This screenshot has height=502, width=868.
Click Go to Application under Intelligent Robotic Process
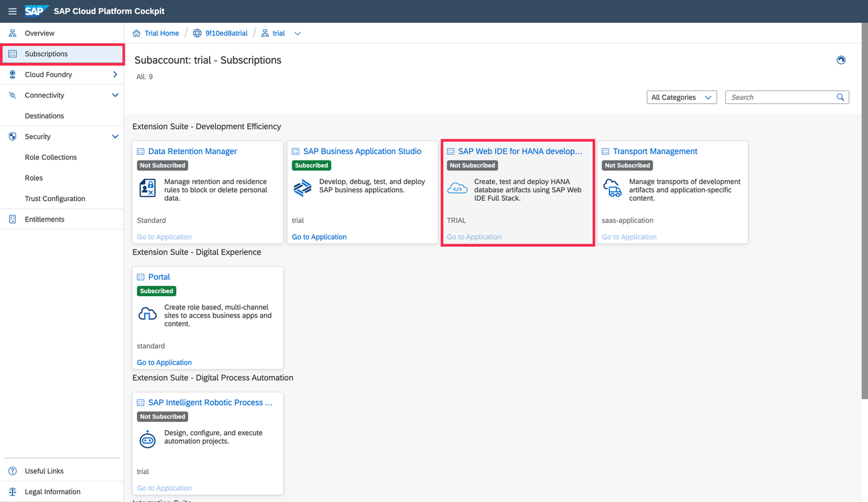point(165,488)
